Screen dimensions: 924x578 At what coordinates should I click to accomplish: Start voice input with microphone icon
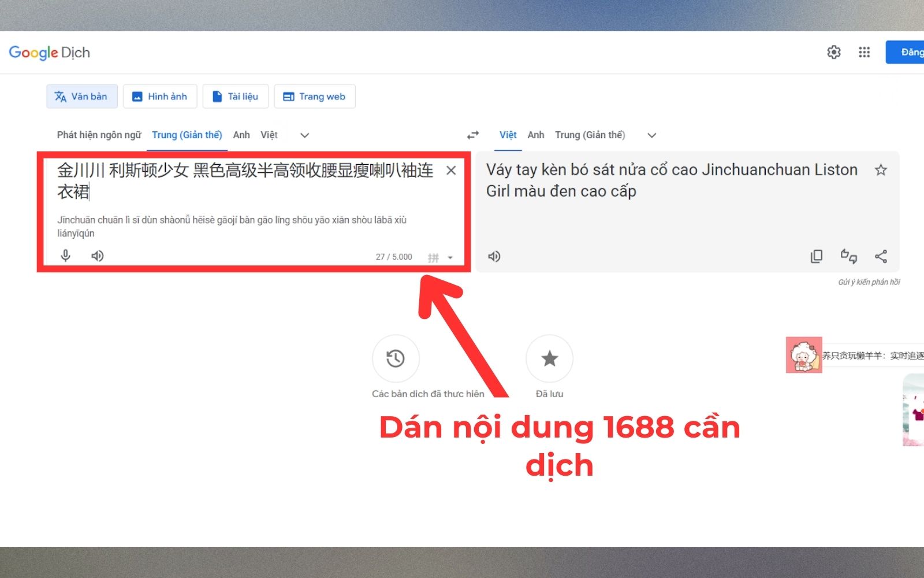click(66, 255)
